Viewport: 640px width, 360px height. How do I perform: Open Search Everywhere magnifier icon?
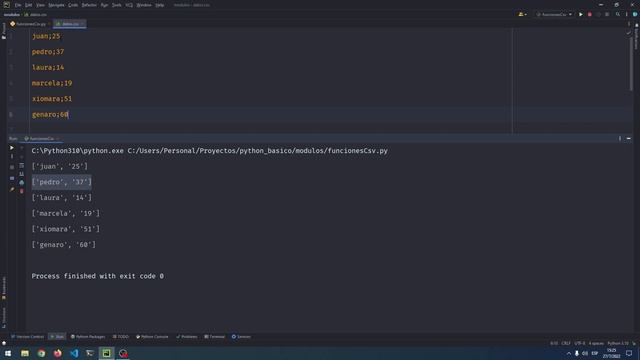[x=618, y=14]
